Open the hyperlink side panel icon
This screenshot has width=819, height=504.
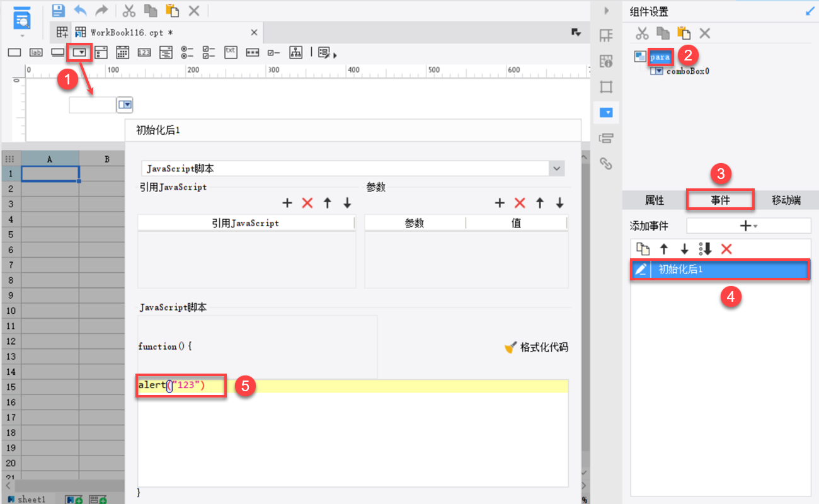(x=606, y=164)
